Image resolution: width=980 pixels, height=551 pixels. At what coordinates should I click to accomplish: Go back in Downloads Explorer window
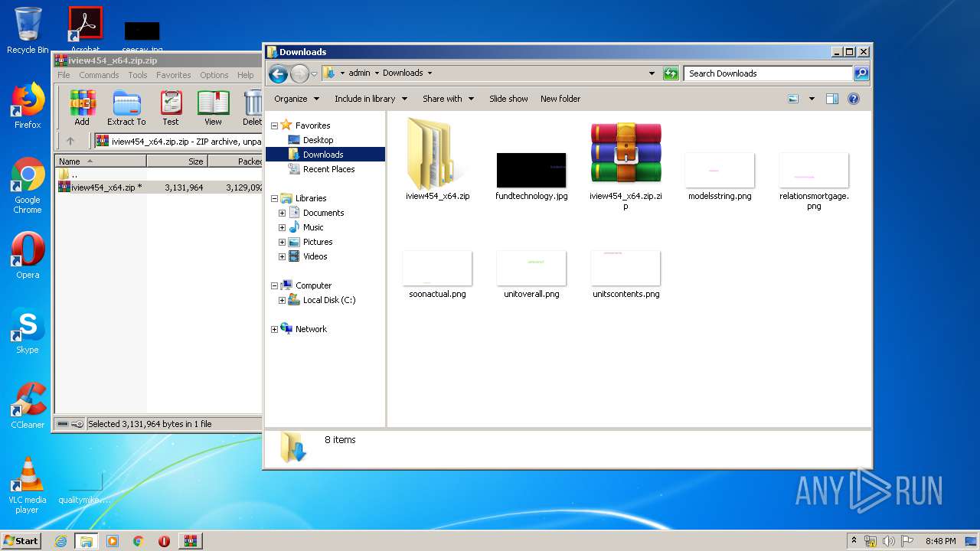[278, 73]
